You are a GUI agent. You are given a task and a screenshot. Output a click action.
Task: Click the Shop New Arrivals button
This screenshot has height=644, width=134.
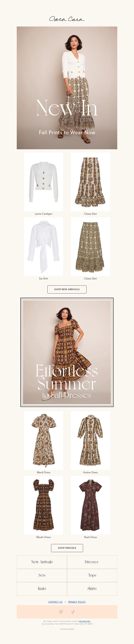click(x=67, y=289)
